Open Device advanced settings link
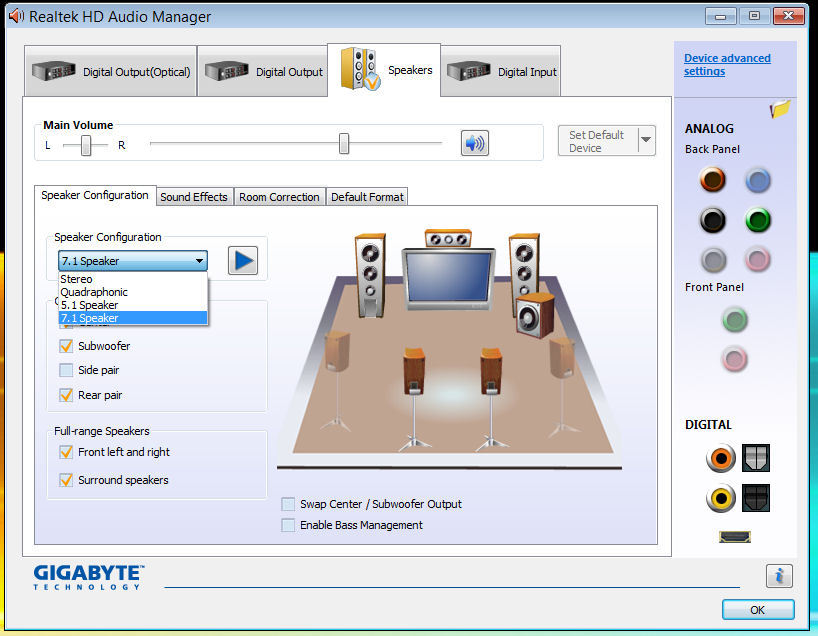The image size is (818, 636). [x=727, y=65]
